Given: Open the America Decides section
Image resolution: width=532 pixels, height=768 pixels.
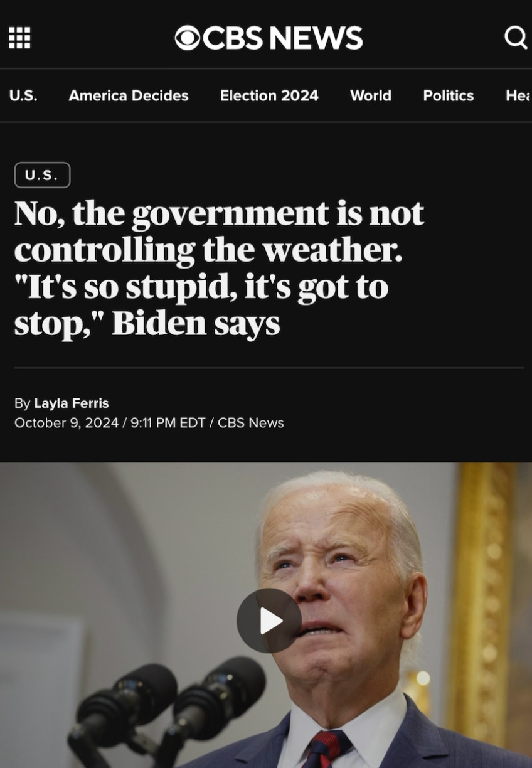Looking at the screenshot, I should [x=129, y=95].
